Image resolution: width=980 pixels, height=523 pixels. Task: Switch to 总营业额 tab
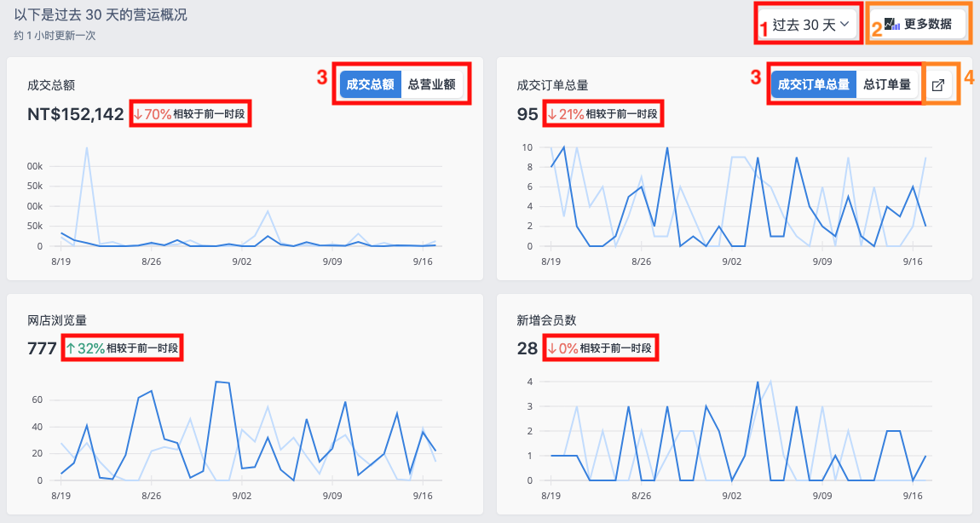point(432,84)
